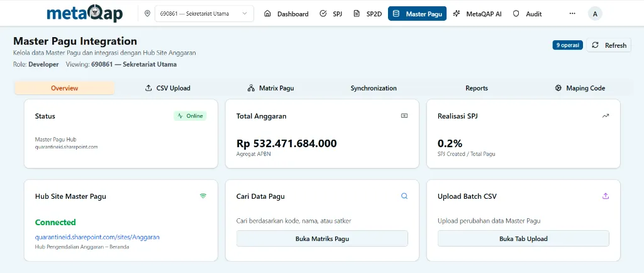
Task: Click the Rp 532.471.684.000 amount
Action: coord(287,143)
